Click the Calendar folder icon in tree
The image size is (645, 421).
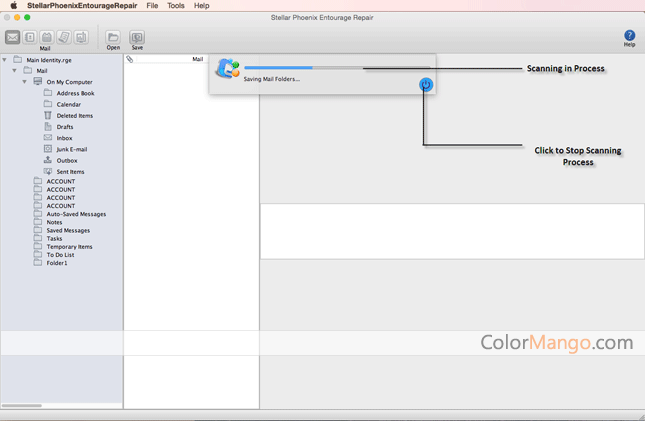(48, 104)
